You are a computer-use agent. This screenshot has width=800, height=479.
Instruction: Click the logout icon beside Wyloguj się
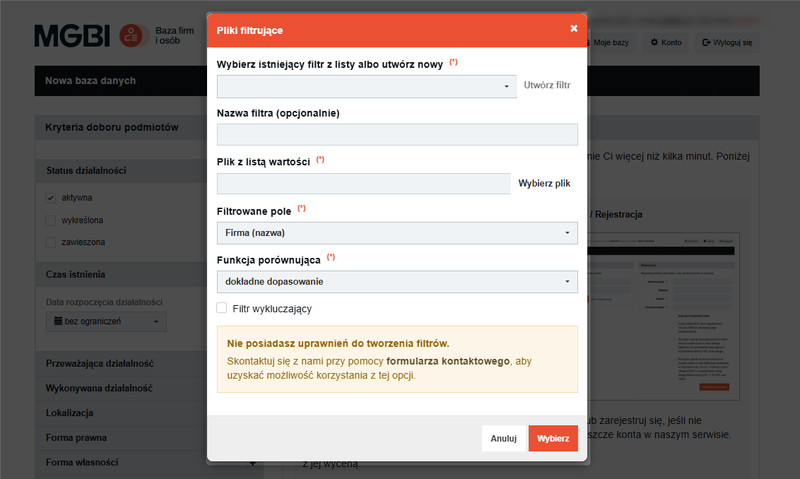click(707, 43)
